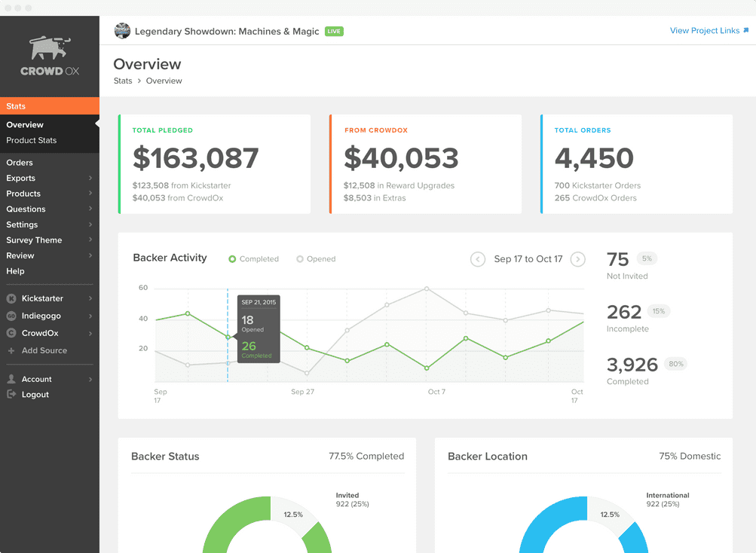Expand the Exports menu chevron

coord(90,178)
